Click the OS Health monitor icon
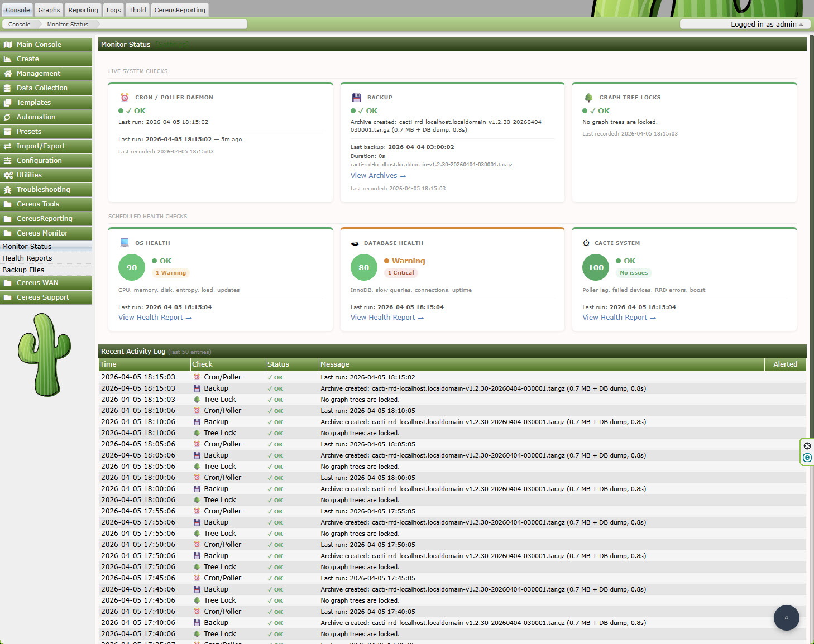This screenshot has width=814, height=644. [124, 243]
